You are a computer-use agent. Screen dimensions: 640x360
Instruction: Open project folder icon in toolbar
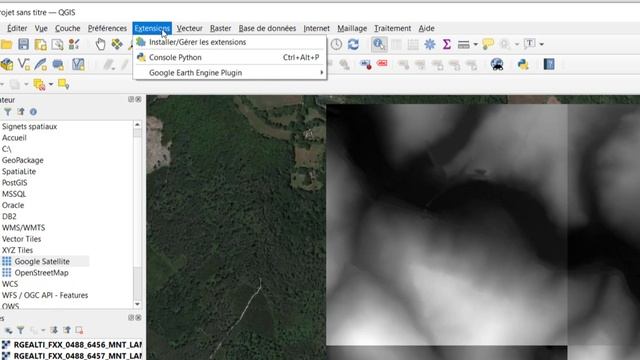pos(6,44)
